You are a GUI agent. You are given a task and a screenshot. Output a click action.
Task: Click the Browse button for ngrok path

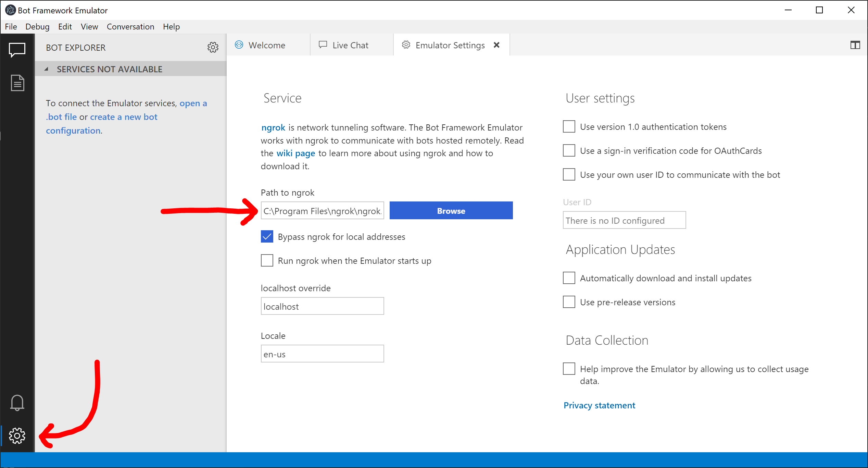tap(451, 210)
